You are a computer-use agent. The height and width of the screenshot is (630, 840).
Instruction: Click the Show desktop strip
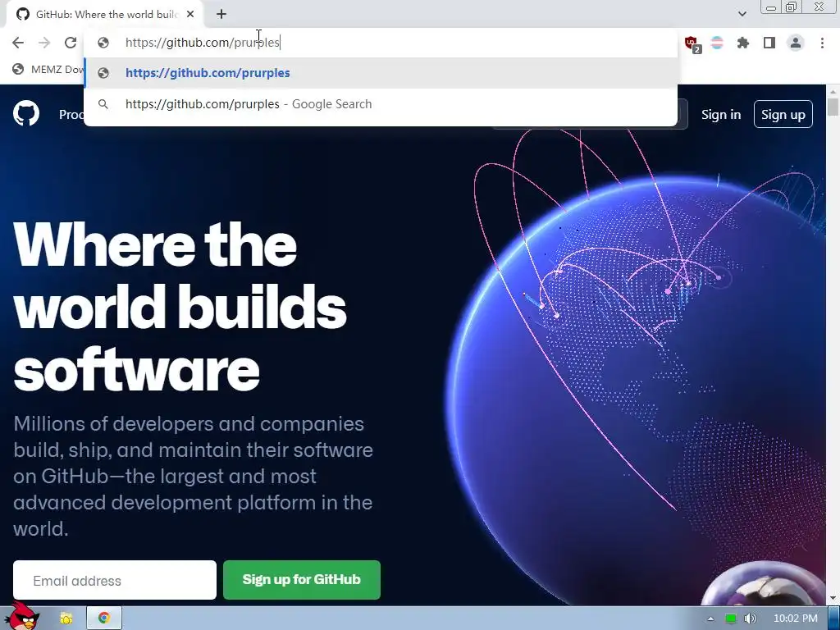pos(834,618)
